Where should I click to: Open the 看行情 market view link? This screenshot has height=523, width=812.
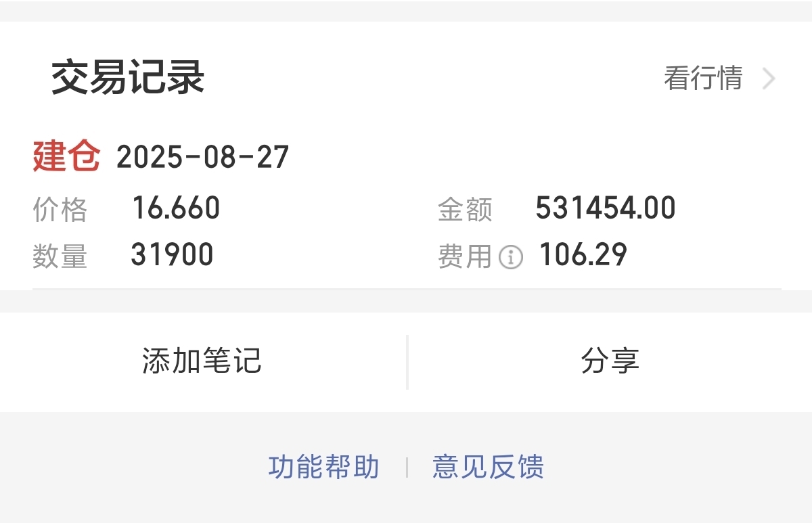pos(704,78)
